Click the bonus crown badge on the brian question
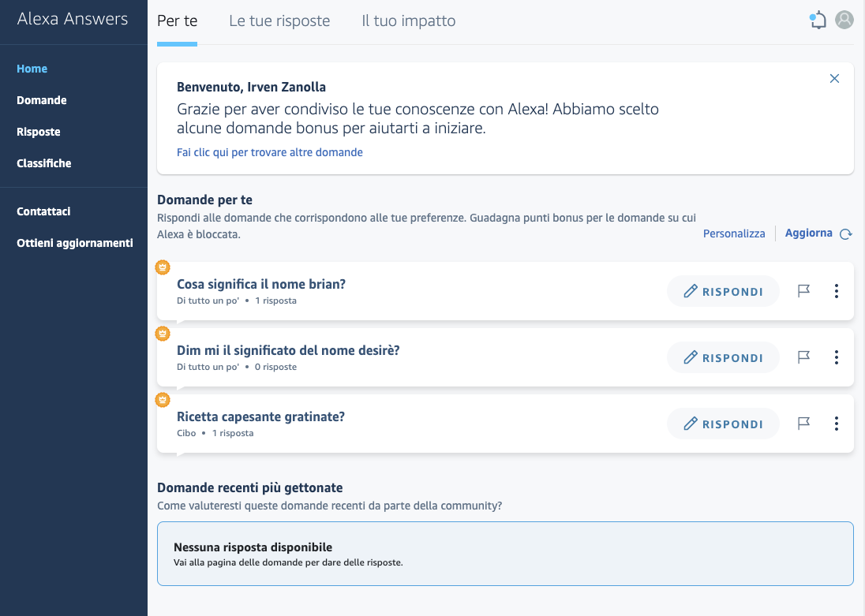The width and height of the screenshot is (865, 616). (x=163, y=267)
